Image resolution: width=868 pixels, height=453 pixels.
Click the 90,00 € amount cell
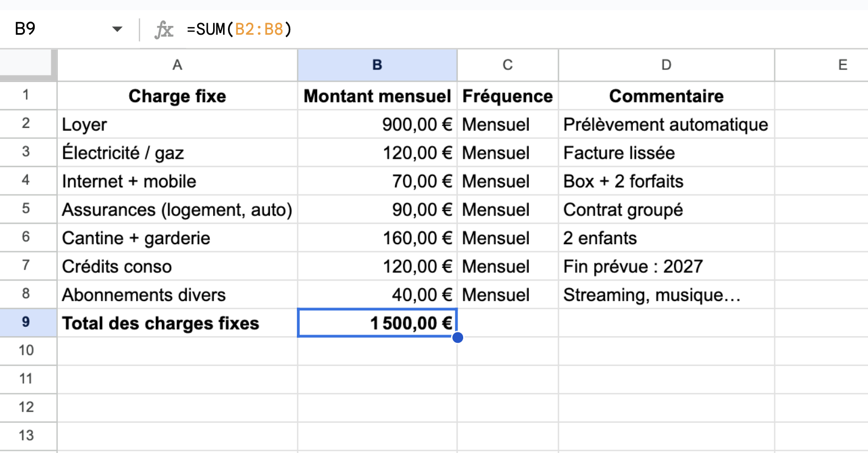(x=377, y=209)
